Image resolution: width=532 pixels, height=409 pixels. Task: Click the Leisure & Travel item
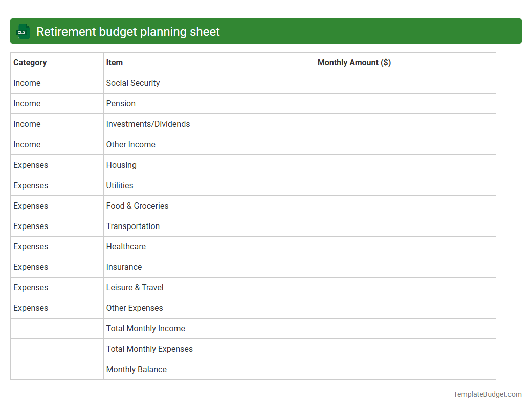pyautogui.click(x=135, y=287)
